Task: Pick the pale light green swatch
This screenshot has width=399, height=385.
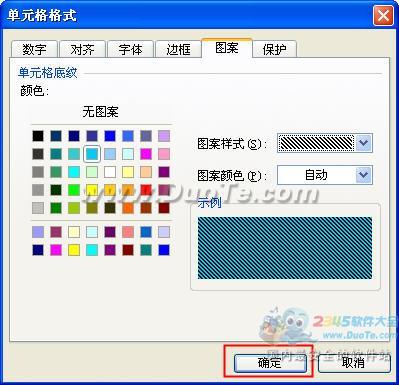Action: 92,172
